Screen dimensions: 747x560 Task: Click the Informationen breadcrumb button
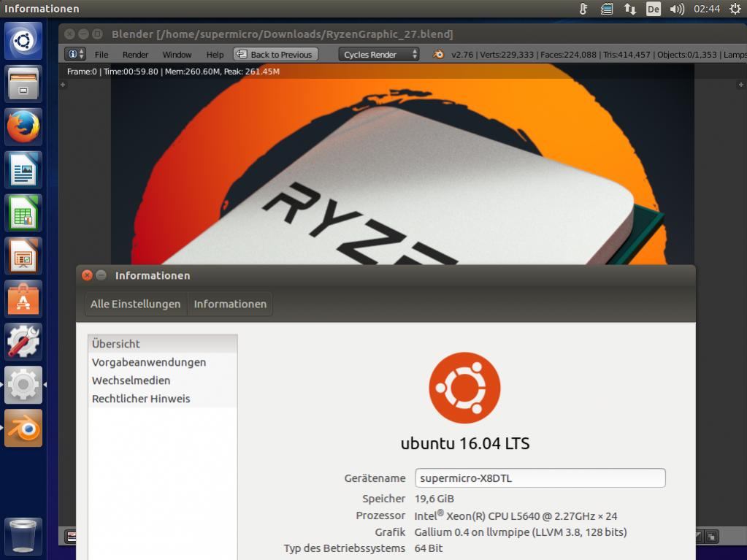(230, 304)
